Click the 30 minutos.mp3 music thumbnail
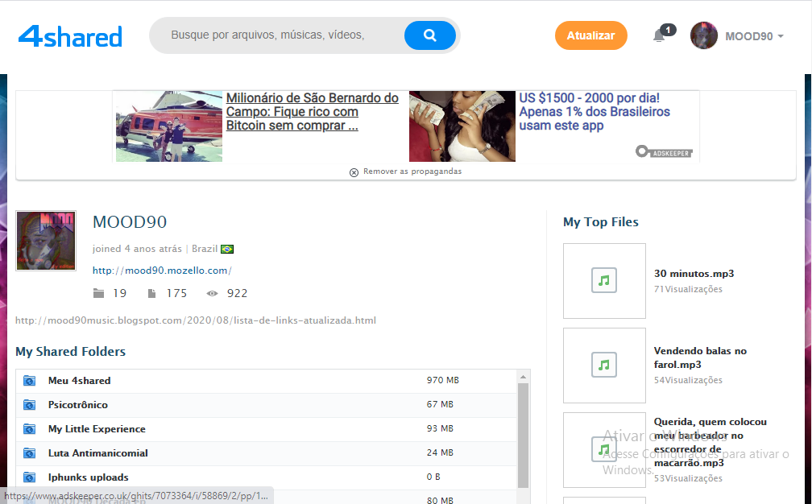The width and height of the screenshot is (812, 504). [604, 281]
